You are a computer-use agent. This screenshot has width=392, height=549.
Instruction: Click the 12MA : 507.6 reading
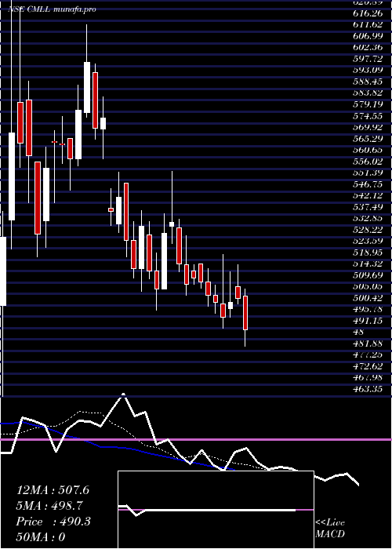53,490
